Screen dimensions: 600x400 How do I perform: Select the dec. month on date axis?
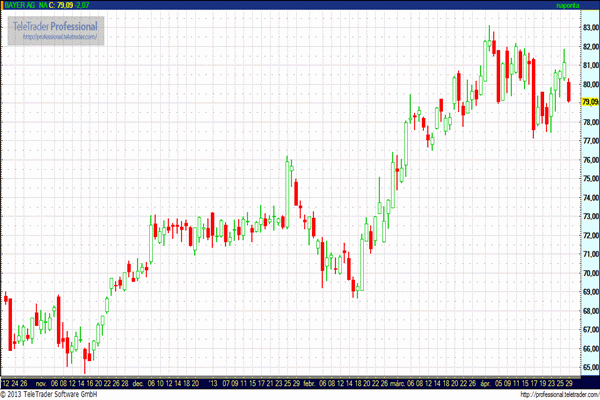[x=137, y=383]
